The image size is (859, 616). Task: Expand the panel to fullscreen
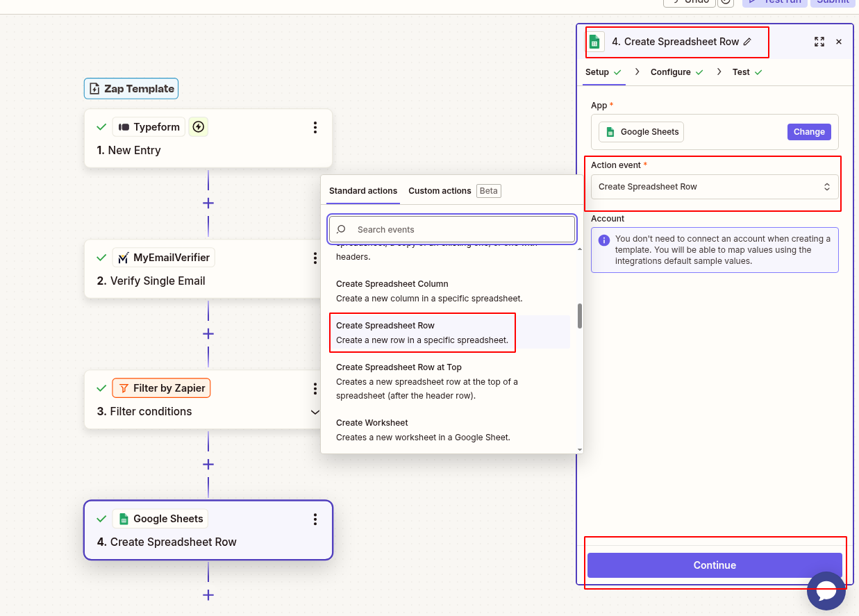819,42
